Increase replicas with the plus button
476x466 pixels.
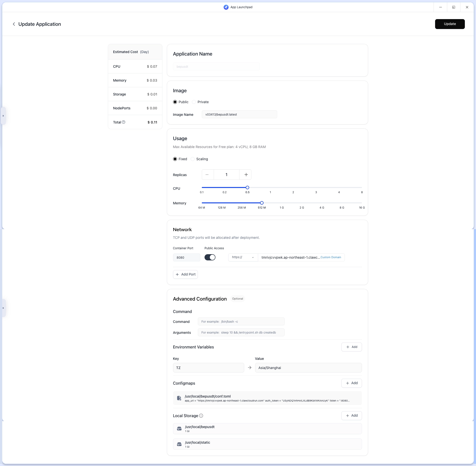pos(246,175)
